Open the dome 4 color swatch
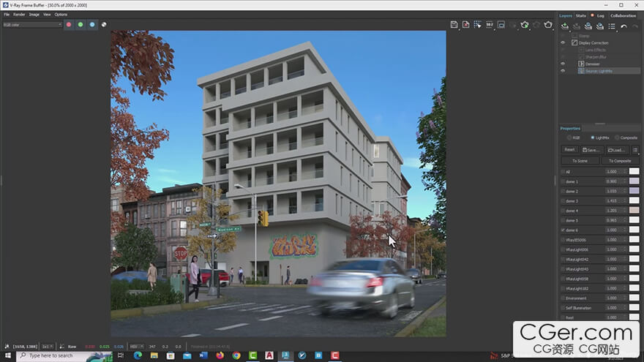The height and width of the screenshot is (362, 644). (634, 211)
